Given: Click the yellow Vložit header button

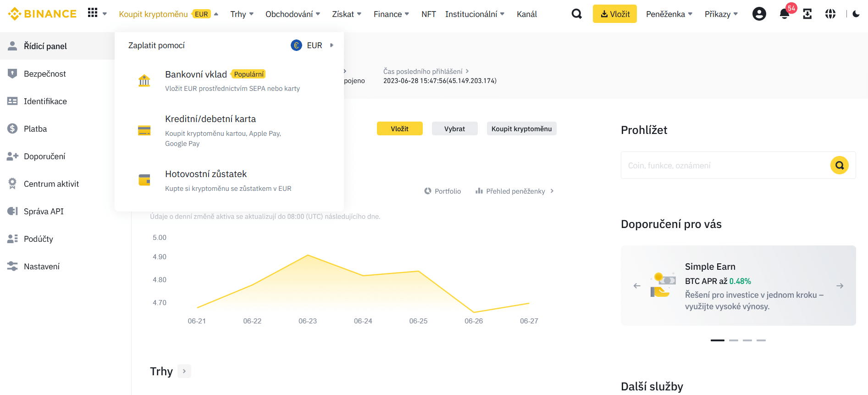Looking at the screenshot, I should [615, 14].
